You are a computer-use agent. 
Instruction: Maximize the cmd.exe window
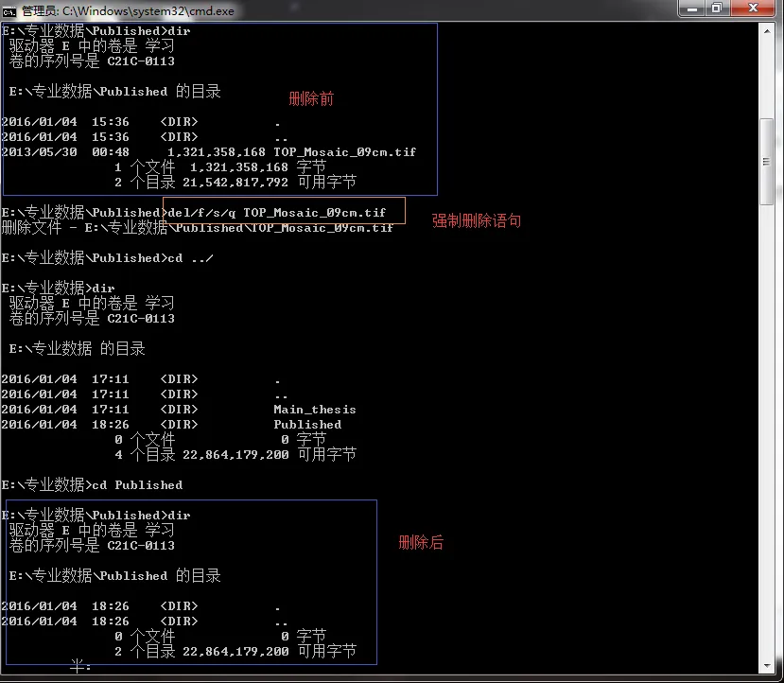[718, 9]
